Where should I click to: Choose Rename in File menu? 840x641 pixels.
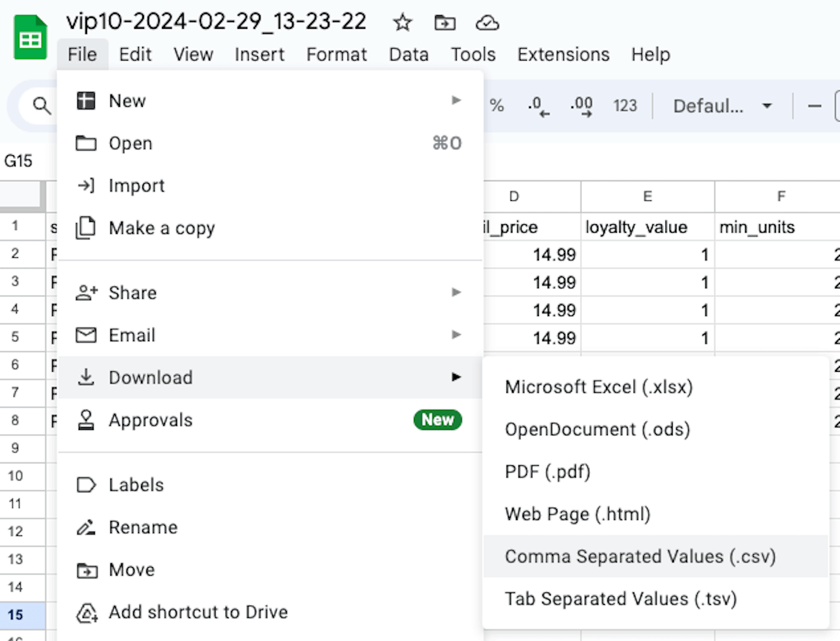click(x=270, y=528)
